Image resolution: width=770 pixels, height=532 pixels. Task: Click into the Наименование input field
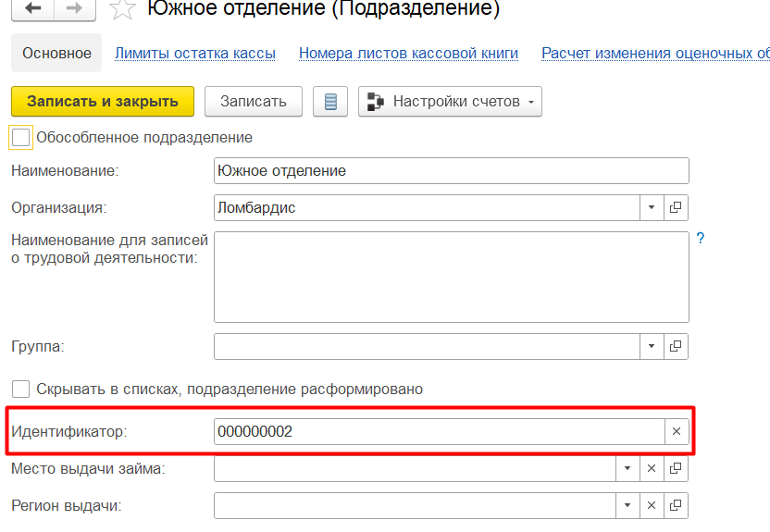tap(452, 171)
